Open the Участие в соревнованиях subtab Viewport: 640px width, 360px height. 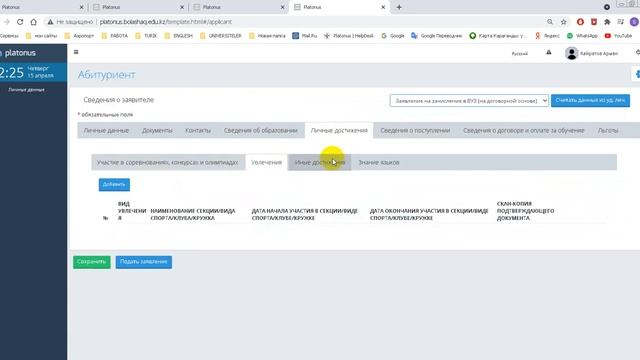167,162
